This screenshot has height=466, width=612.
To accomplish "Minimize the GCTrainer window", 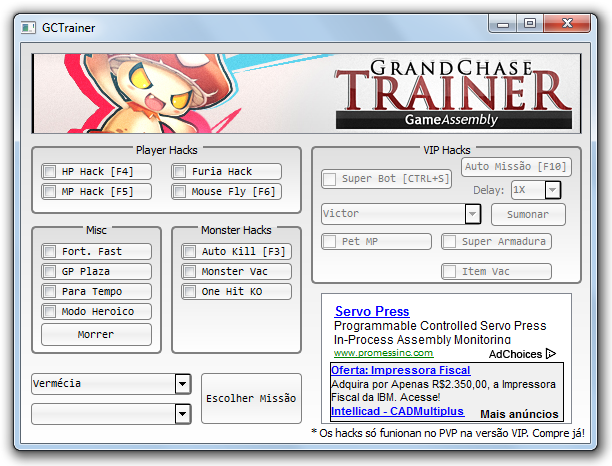I will [503, 24].
